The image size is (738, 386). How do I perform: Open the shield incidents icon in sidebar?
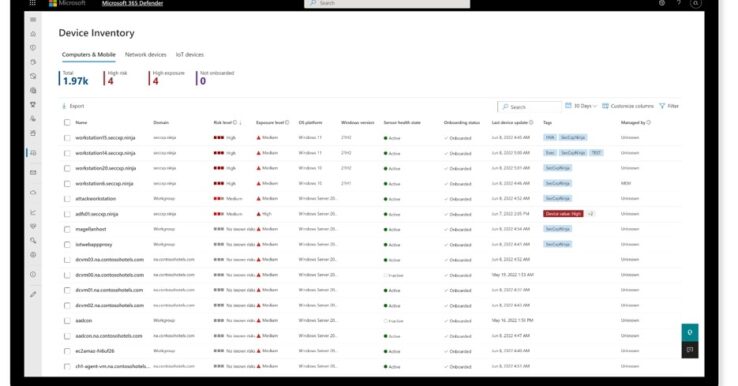[33, 48]
